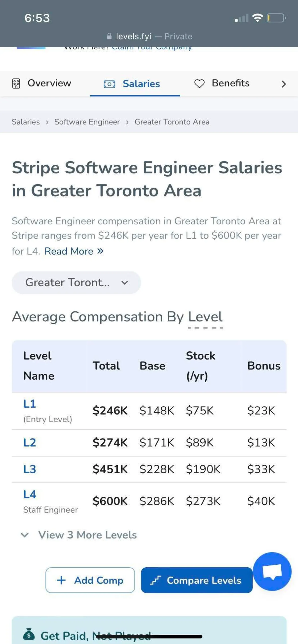This screenshot has height=644, width=298.
Task: Click the heart icon beside Benefits
Action: tap(199, 84)
